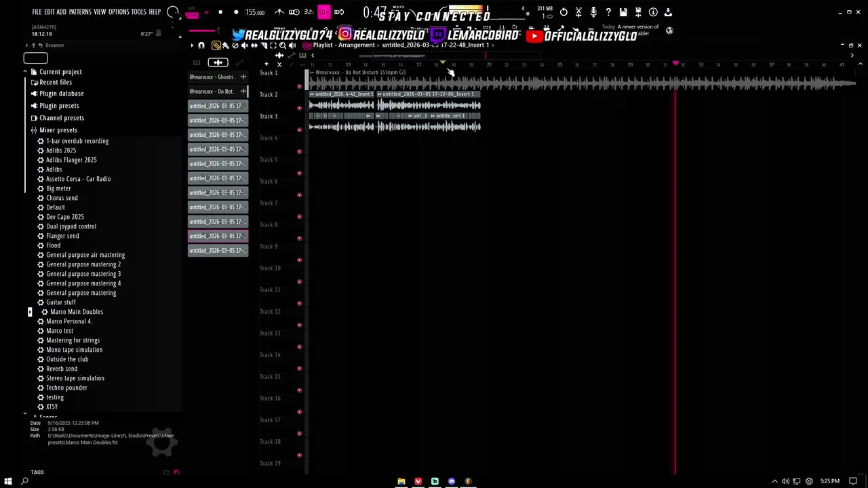Click the tempo field showing 155.000
The height and width of the screenshot is (488, 868).
point(255,12)
